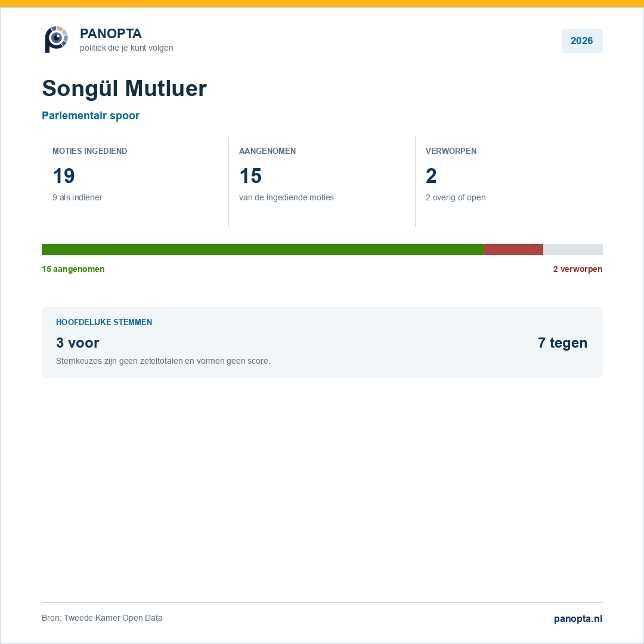Select the 3 voor vote count
This screenshot has width=644, height=644.
point(78,342)
